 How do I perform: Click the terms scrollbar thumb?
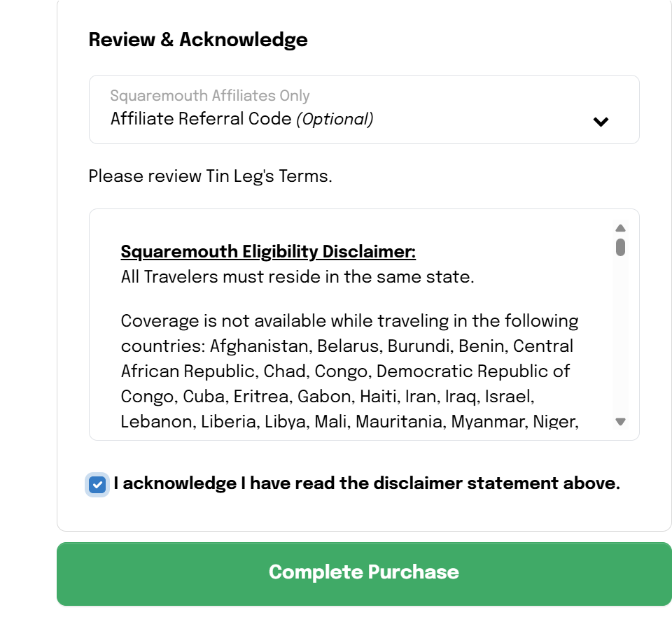point(620,248)
